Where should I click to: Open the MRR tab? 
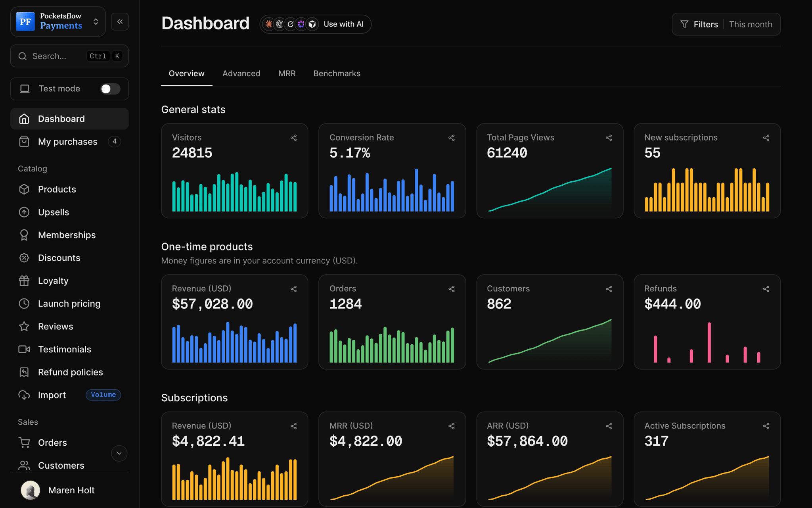(x=287, y=73)
